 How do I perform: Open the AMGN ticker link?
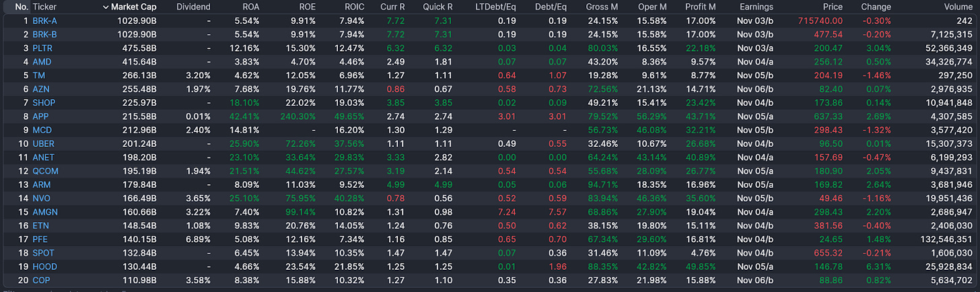click(44, 212)
